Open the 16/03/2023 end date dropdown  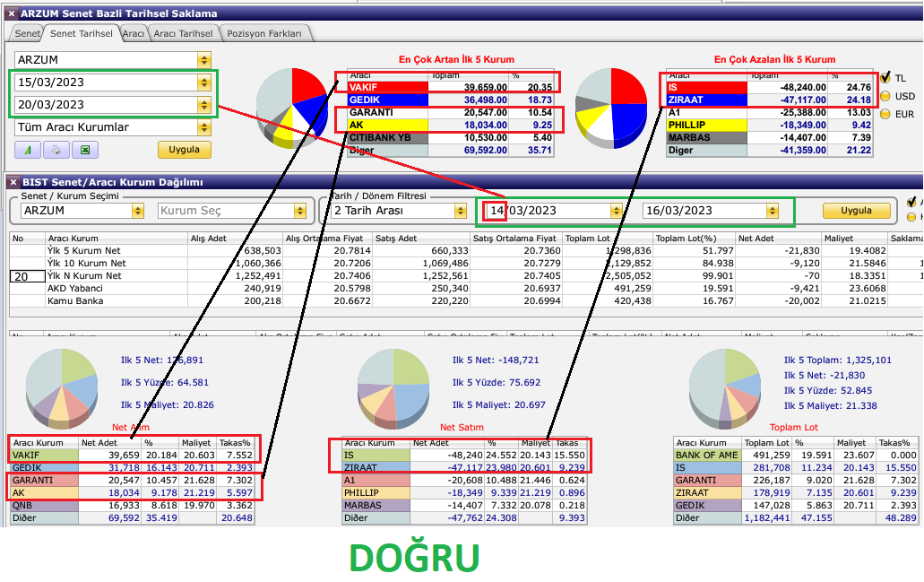pyautogui.click(x=773, y=211)
